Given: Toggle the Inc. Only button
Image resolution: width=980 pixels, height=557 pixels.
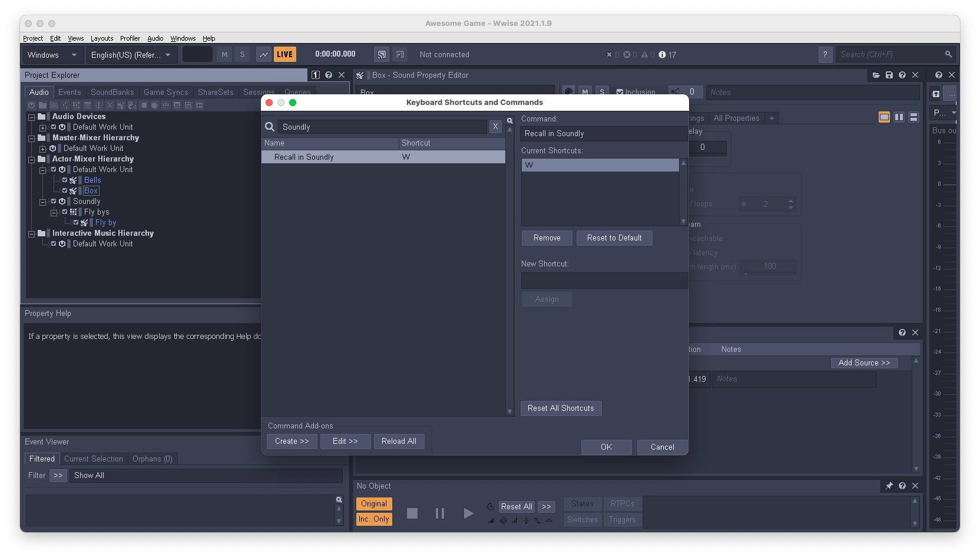Looking at the screenshot, I should pos(374,519).
